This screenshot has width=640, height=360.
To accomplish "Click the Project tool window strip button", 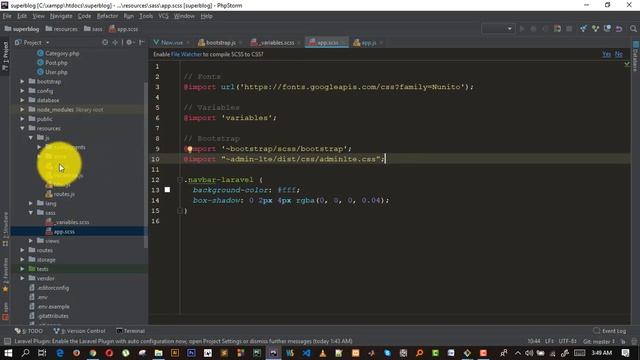I will (x=5, y=56).
